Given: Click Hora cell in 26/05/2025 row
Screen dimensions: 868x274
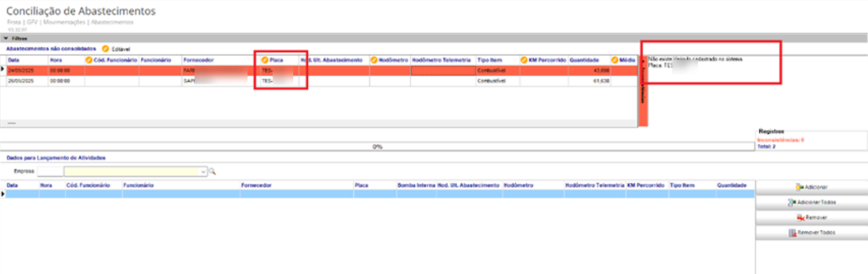Looking at the screenshot, I should tap(66, 81).
